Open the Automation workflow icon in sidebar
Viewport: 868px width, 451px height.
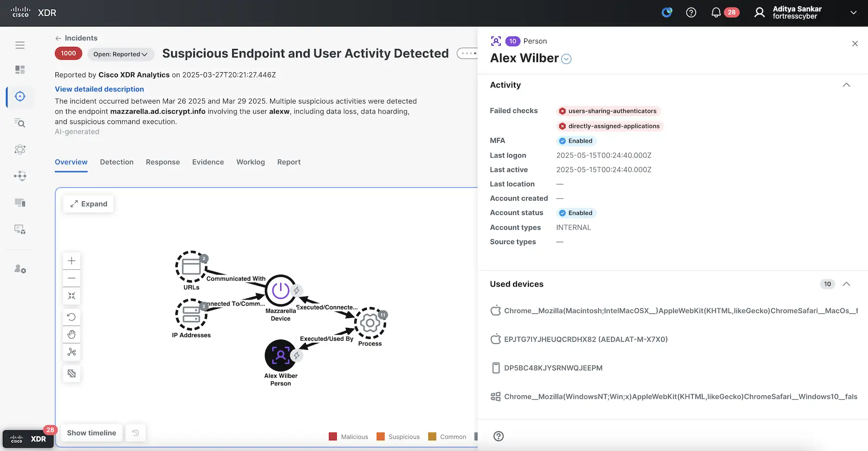coord(20,176)
